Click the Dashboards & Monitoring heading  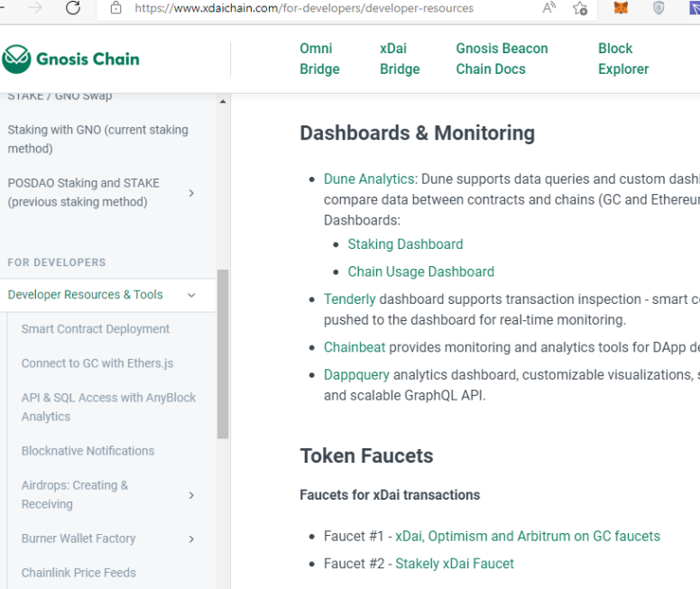pyautogui.click(x=418, y=133)
